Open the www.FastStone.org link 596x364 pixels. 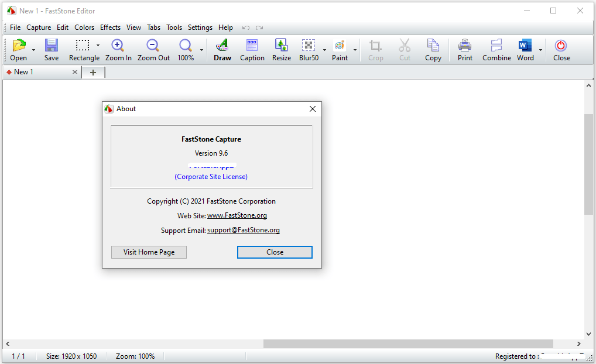[237, 215]
